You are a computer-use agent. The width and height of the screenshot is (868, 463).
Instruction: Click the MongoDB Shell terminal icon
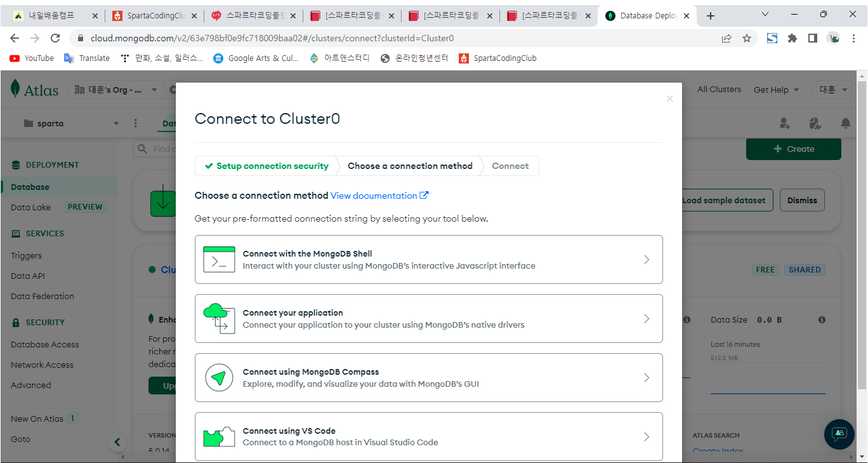click(x=219, y=259)
